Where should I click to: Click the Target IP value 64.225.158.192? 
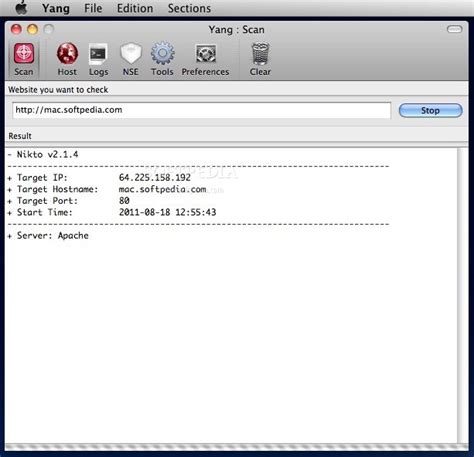point(155,177)
